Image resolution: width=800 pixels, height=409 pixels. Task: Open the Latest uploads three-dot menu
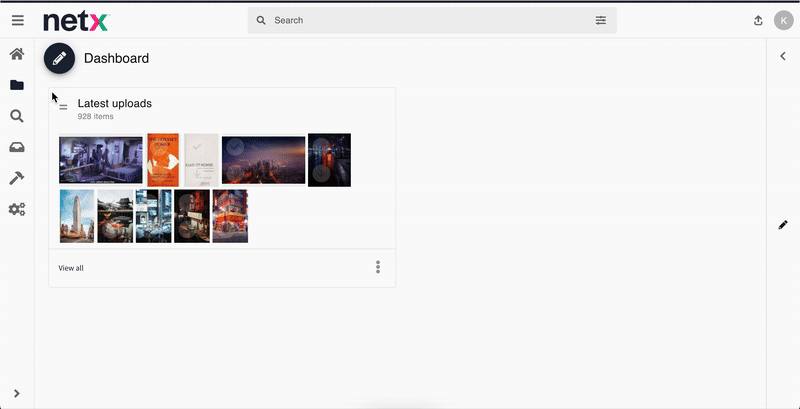tap(378, 267)
